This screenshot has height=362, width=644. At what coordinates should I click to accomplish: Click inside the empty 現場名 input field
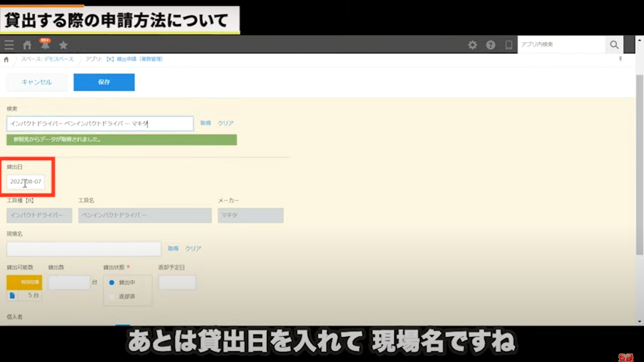[x=83, y=248]
